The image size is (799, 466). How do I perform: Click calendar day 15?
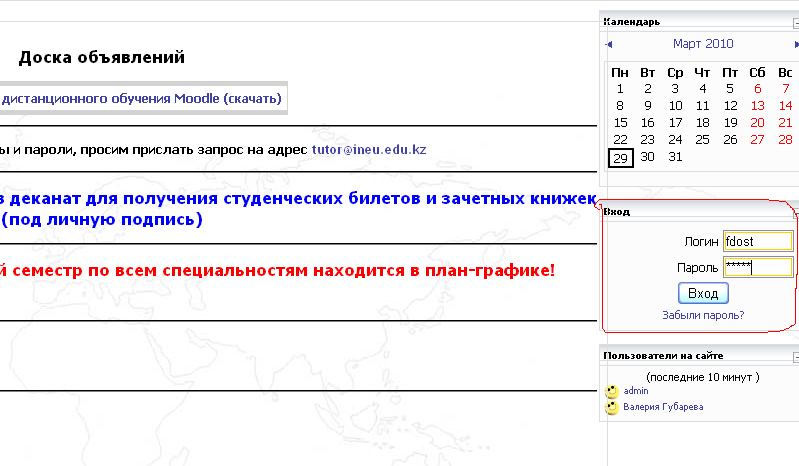(x=620, y=123)
